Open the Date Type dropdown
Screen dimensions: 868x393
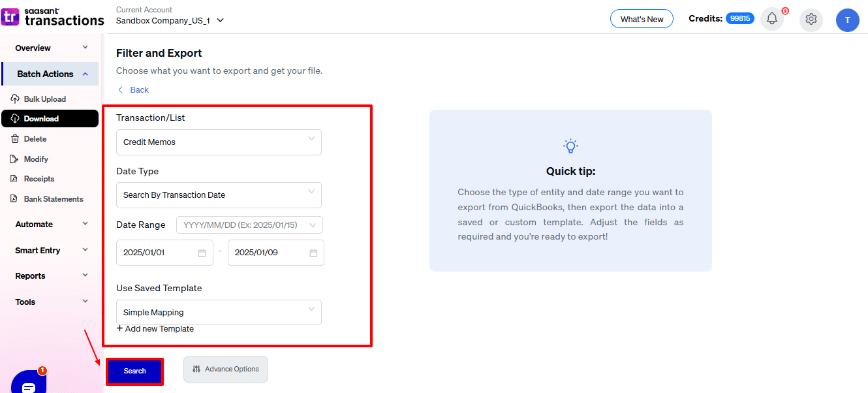[x=219, y=195]
